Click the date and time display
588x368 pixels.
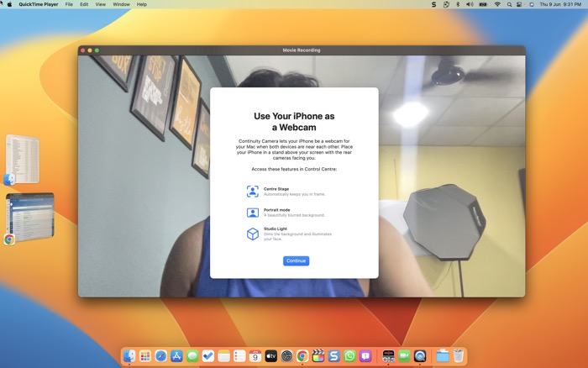(x=560, y=4)
